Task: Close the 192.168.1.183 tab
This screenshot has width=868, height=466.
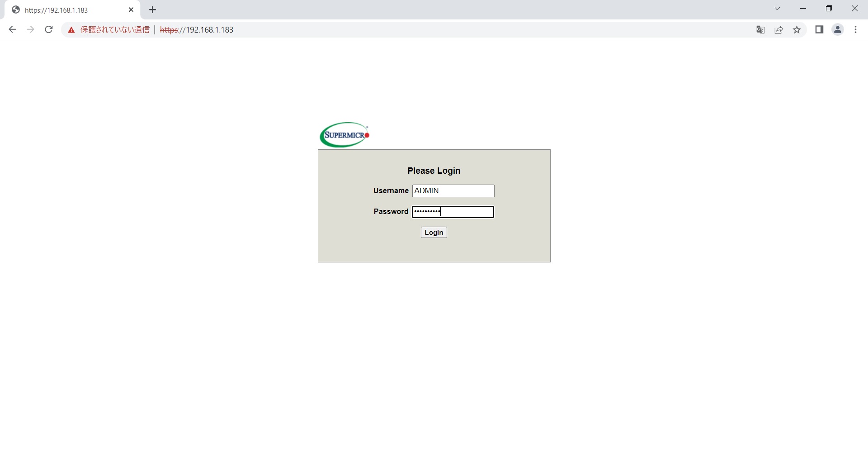Action: pos(131,10)
